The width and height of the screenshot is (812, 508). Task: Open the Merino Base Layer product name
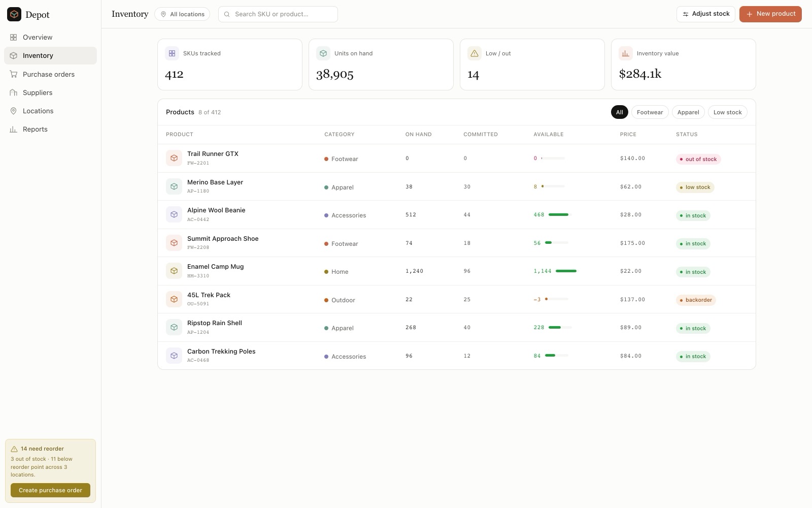pyautogui.click(x=215, y=182)
